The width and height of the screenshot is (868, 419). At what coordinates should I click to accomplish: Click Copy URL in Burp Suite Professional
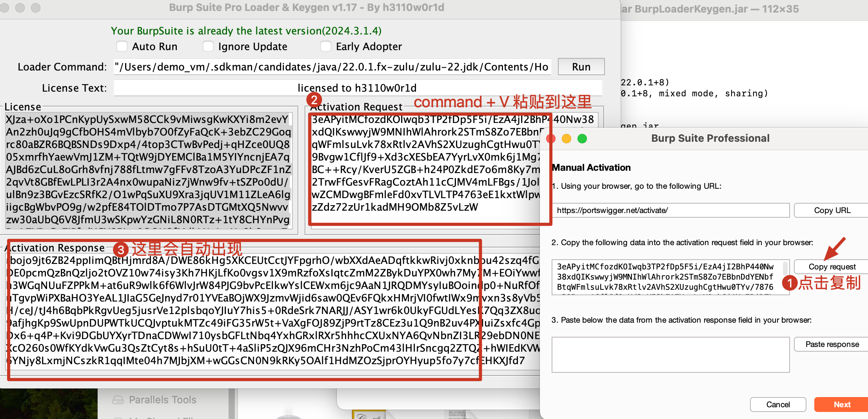point(832,210)
